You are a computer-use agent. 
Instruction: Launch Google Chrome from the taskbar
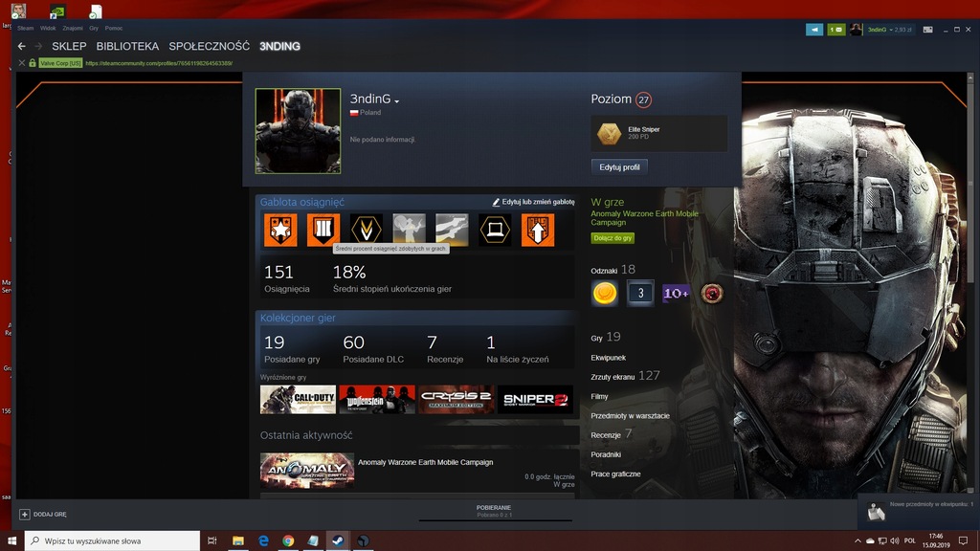point(288,540)
